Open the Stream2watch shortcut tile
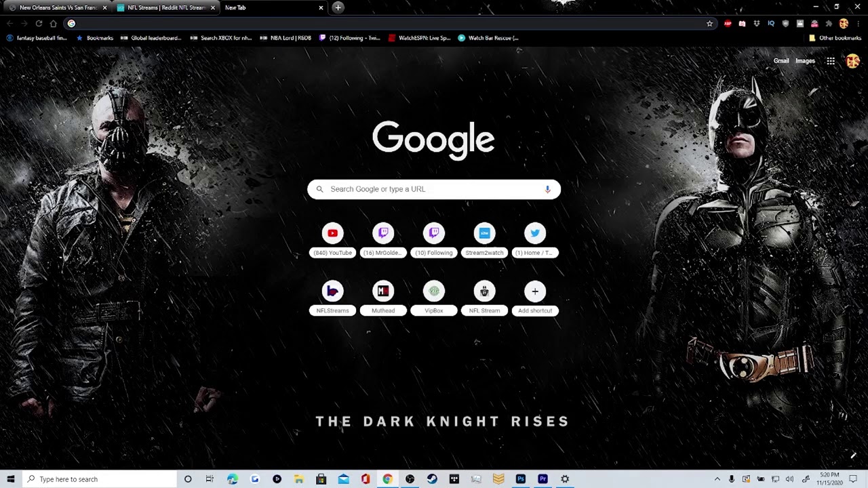Image resolution: width=868 pixels, height=488 pixels. (484, 240)
